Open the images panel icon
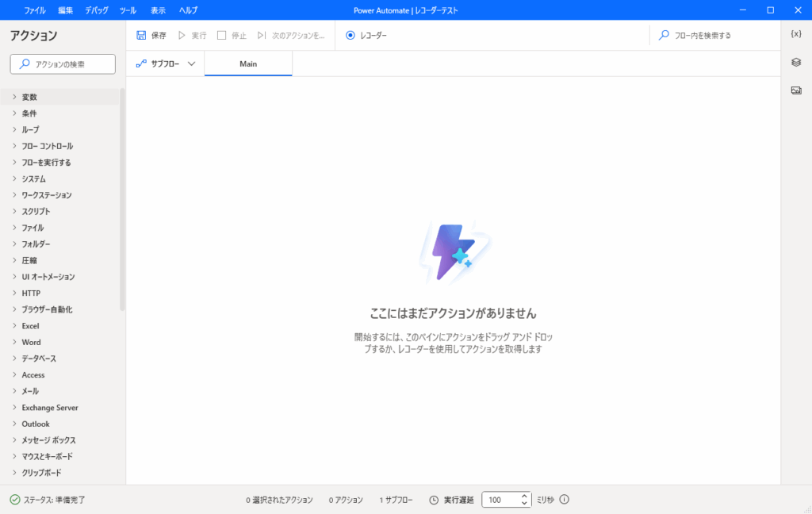812x514 pixels. [x=796, y=90]
